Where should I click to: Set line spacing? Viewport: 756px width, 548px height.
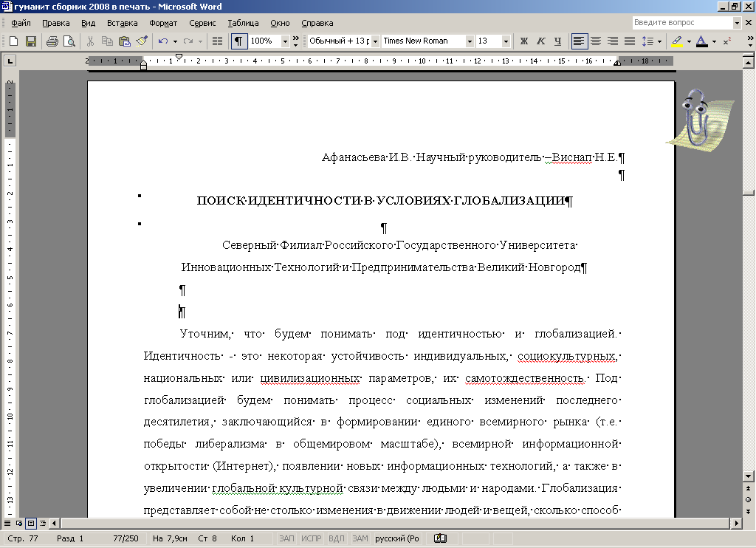click(647, 41)
